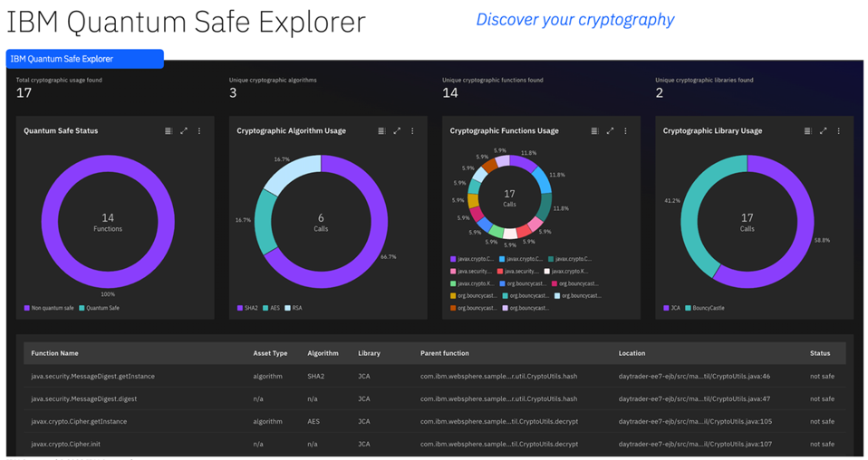The image size is (868, 460).
Task: Click location CryptoUtils.java:46
Action: (x=694, y=376)
